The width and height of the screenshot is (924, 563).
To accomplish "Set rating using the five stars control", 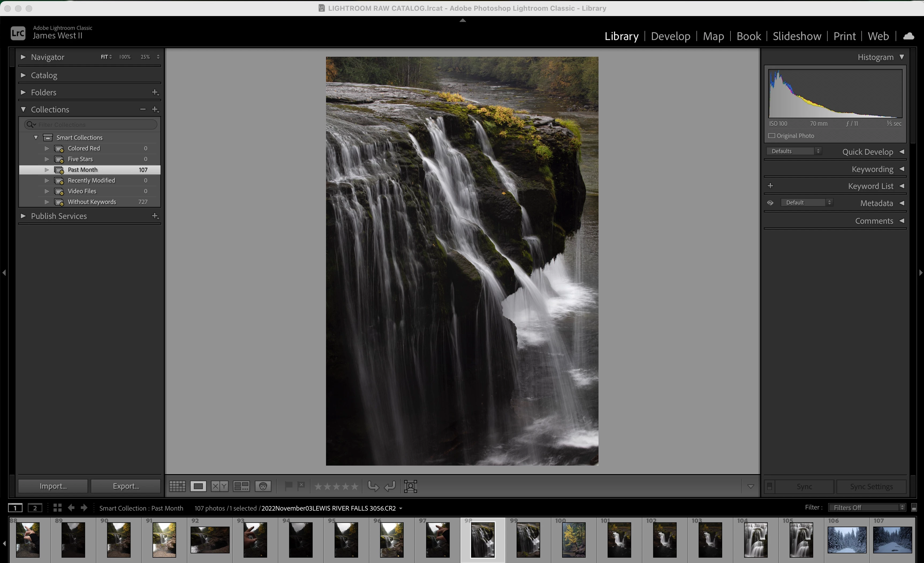I will click(336, 486).
